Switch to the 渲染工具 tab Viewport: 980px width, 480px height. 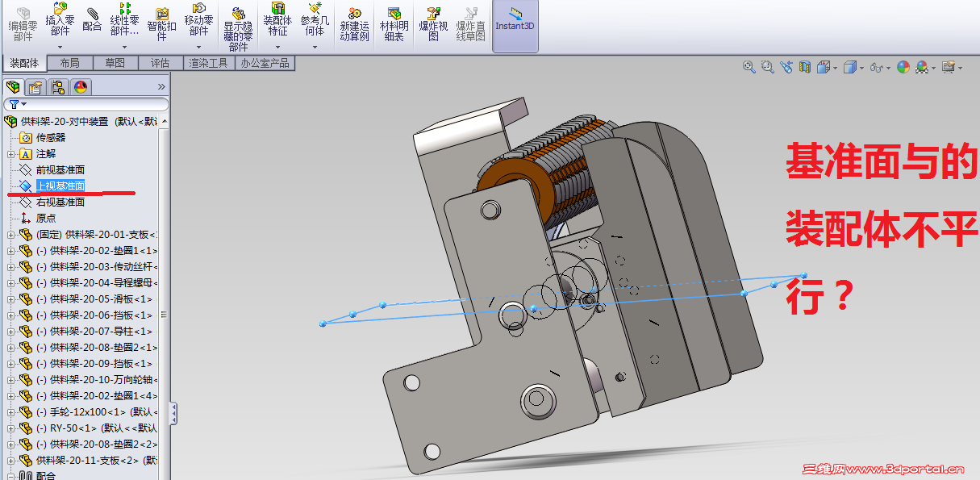click(208, 63)
